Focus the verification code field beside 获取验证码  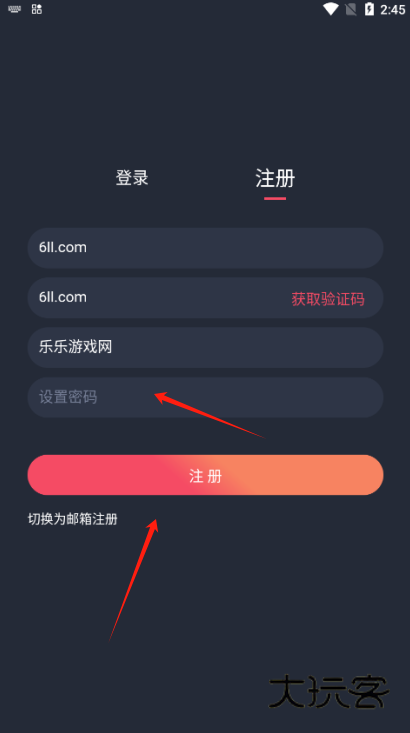[x=154, y=298]
